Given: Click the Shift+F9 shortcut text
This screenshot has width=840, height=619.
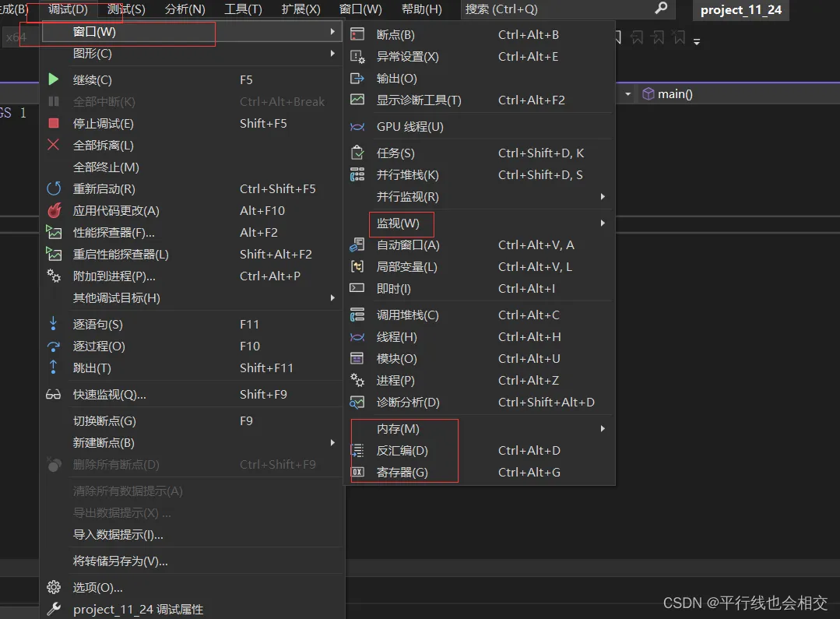Looking at the screenshot, I should pos(263,395).
